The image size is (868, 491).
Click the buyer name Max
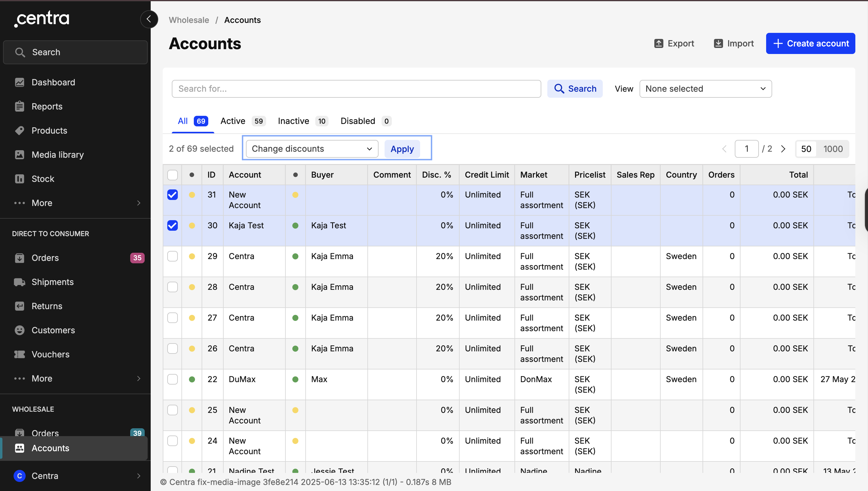coord(319,379)
